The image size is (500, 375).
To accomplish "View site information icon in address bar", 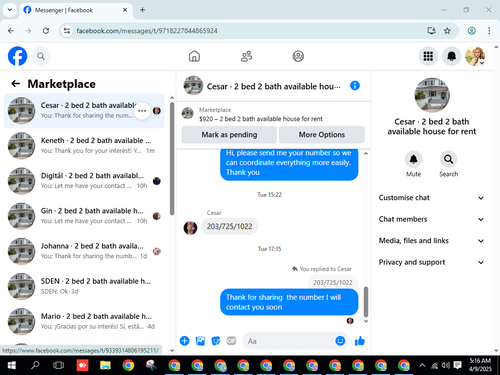I will pyautogui.click(x=67, y=31).
